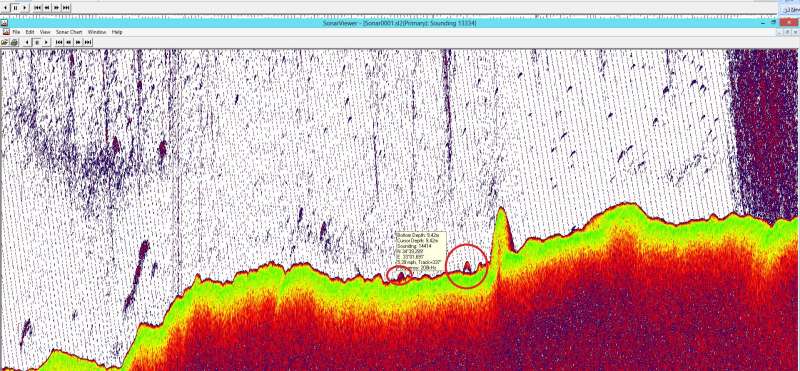
Task: Pause playback in the topmost toolbar
Action: point(15,8)
